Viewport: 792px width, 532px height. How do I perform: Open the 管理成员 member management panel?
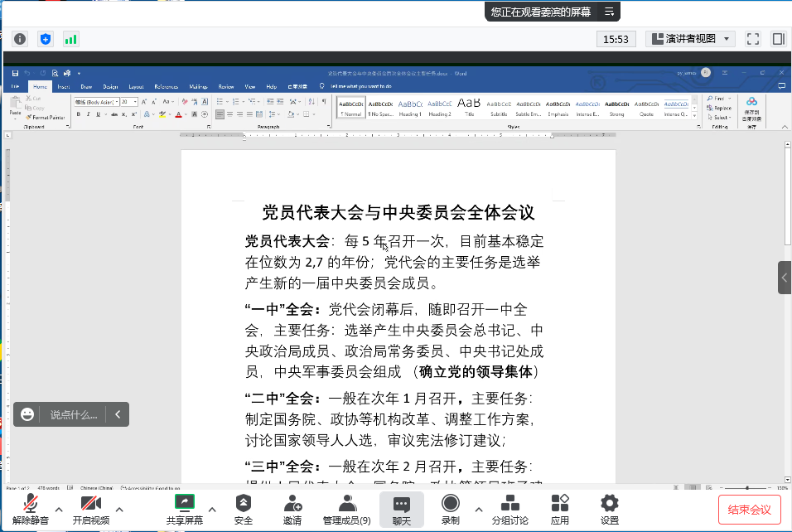click(347, 509)
